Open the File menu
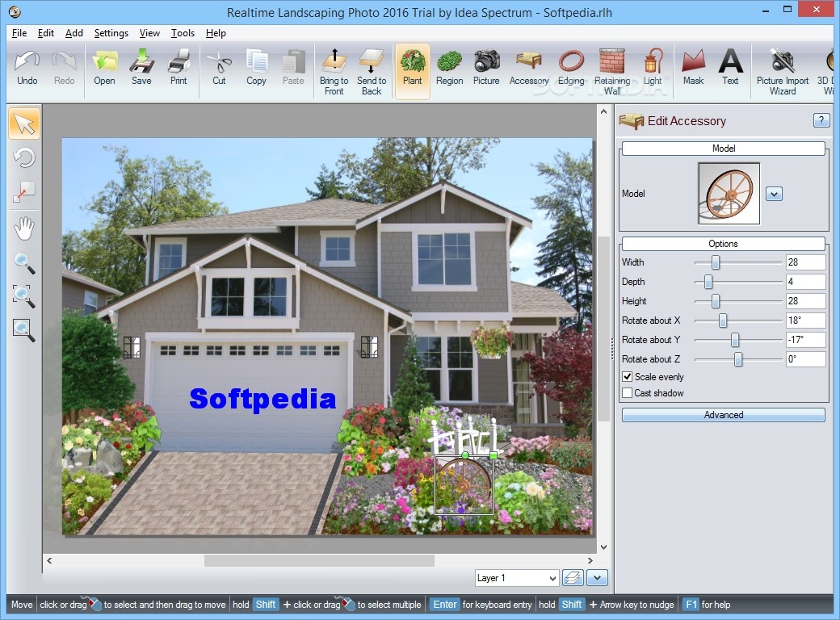This screenshot has height=620, width=840. (x=19, y=32)
